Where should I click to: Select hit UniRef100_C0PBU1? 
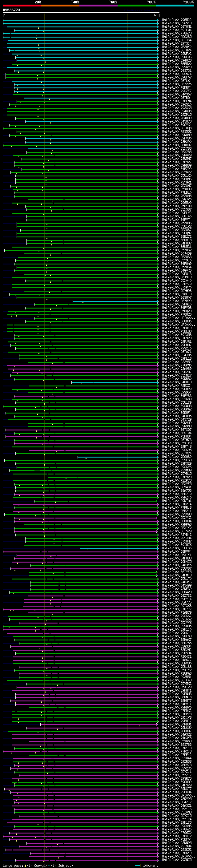pyautogui.click(x=177, y=725)
